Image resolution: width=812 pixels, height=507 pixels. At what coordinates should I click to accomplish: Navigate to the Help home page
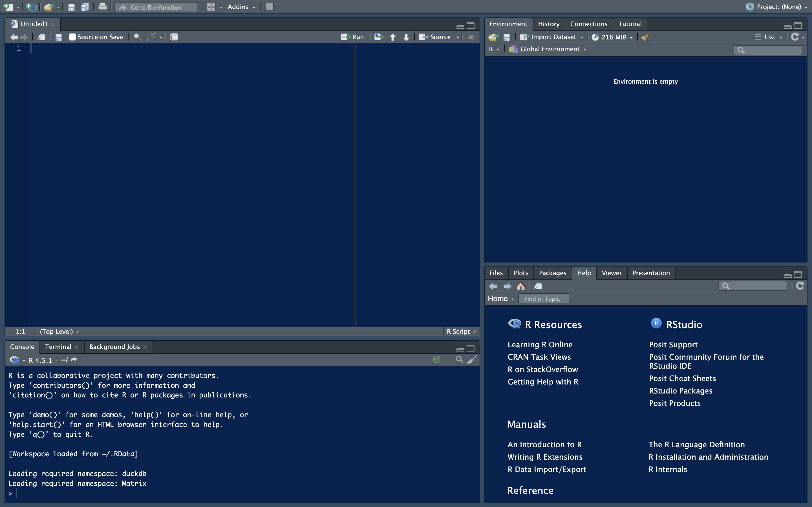tap(520, 286)
